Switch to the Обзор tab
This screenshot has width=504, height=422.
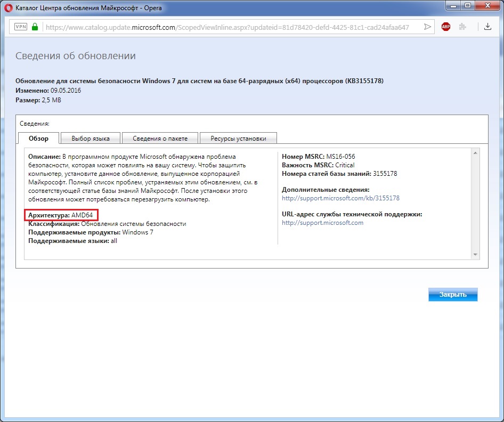(38, 138)
